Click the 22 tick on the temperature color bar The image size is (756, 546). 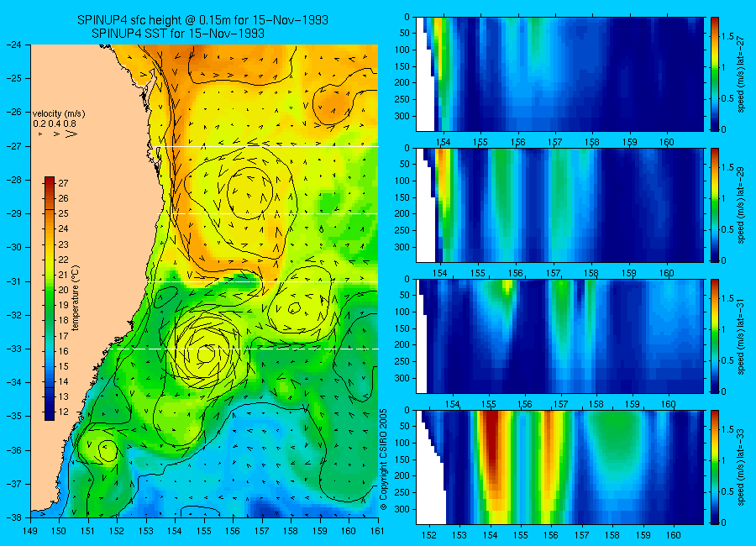point(63,259)
